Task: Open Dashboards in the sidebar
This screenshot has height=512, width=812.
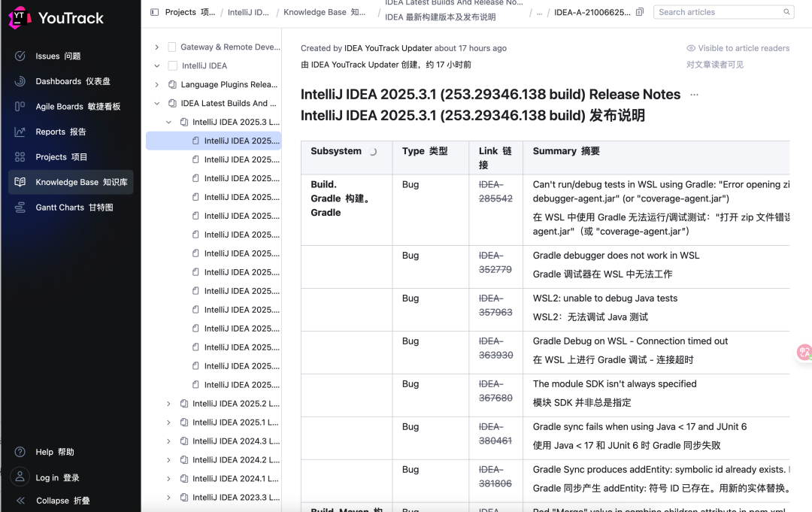Action: pos(72,81)
